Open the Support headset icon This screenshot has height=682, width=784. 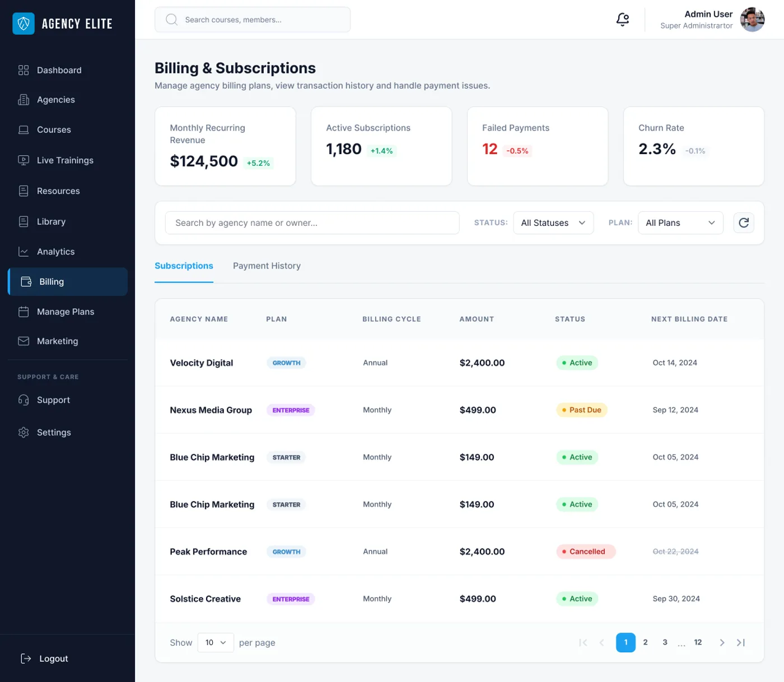[24, 400]
